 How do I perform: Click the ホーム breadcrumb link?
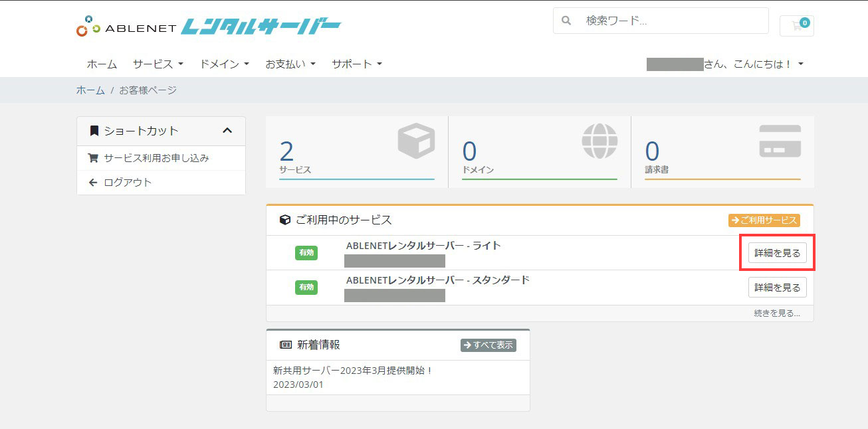(90, 90)
